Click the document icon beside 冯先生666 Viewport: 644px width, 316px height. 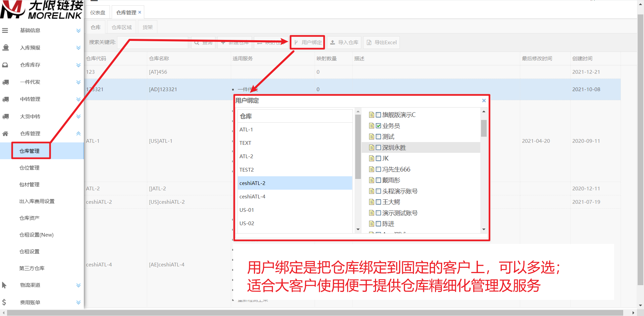click(x=372, y=169)
